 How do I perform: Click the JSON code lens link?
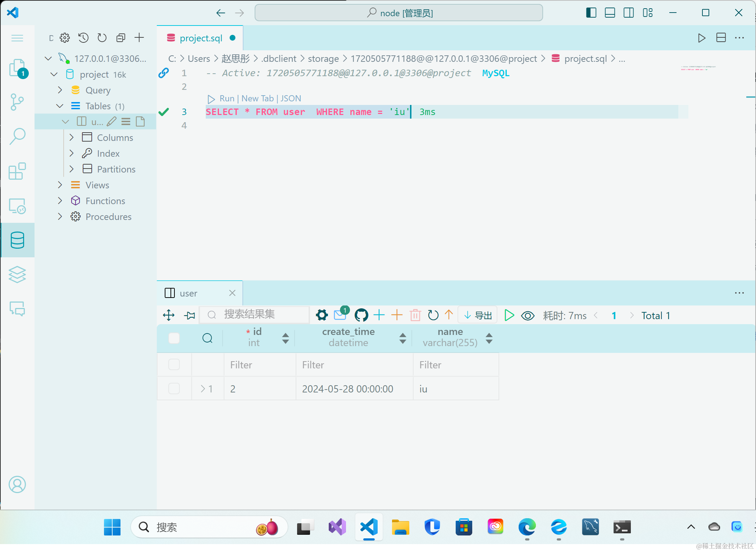(291, 98)
